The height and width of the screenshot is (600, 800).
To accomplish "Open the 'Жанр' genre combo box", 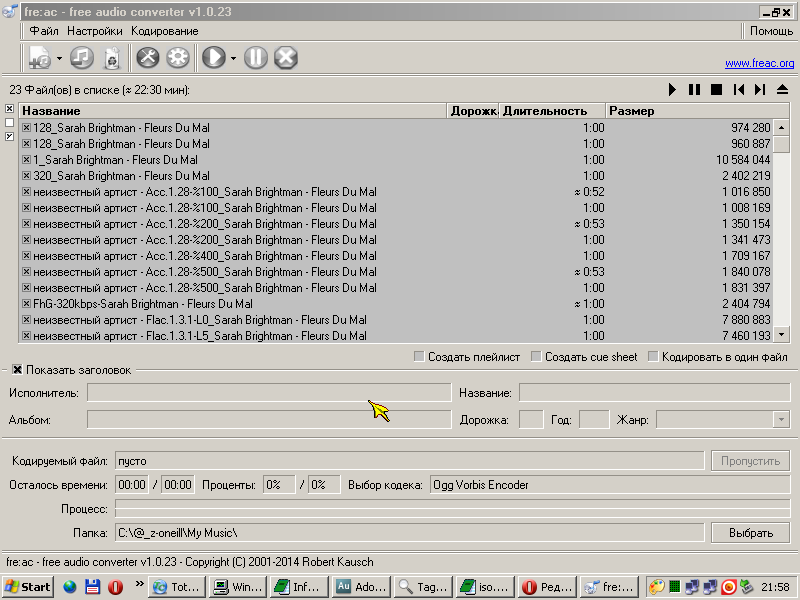I will tap(781, 420).
